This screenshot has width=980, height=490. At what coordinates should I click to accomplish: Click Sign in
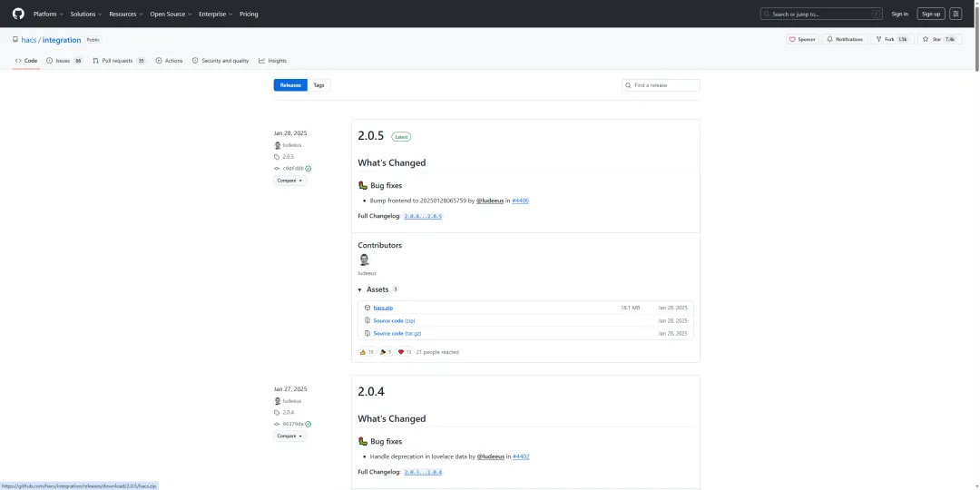[x=899, y=14]
